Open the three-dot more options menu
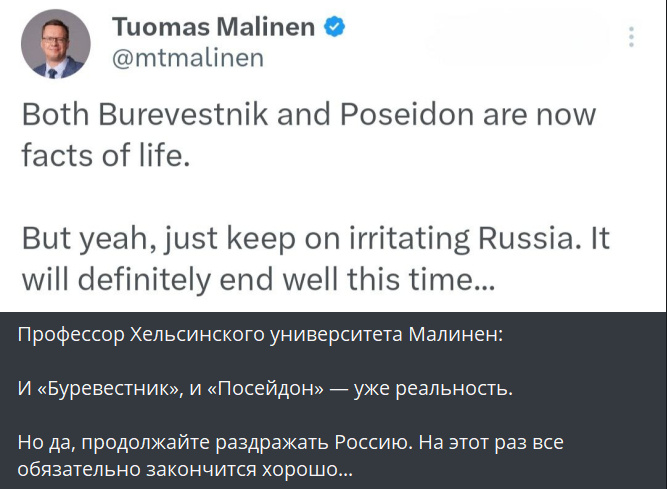Image resolution: width=667 pixels, height=489 pixels. click(x=631, y=37)
